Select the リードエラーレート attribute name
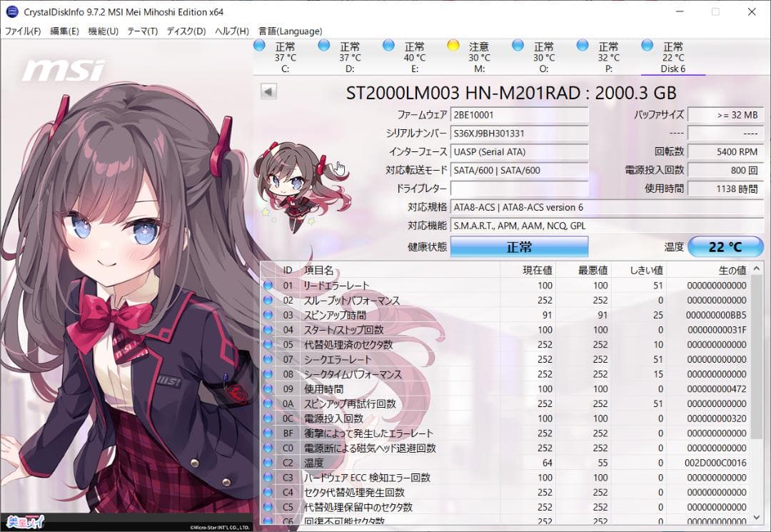Viewport: 771px width, 532px height. point(336,285)
